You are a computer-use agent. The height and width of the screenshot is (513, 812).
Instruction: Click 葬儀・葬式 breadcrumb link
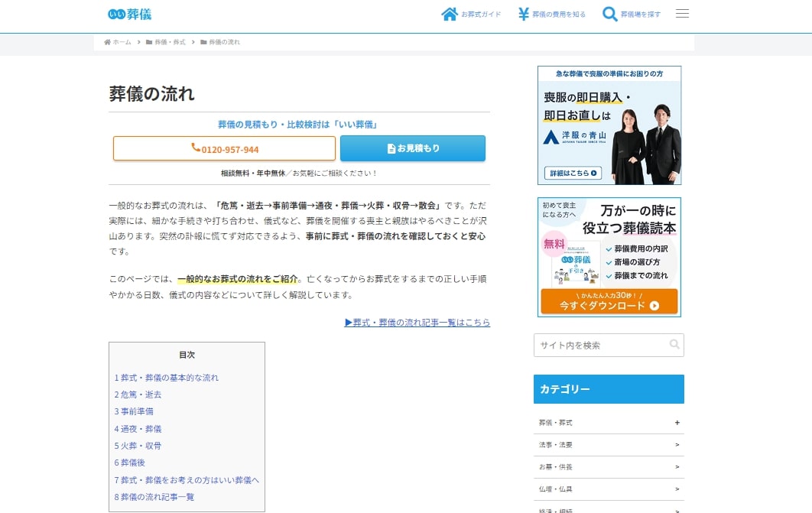(x=171, y=42)
